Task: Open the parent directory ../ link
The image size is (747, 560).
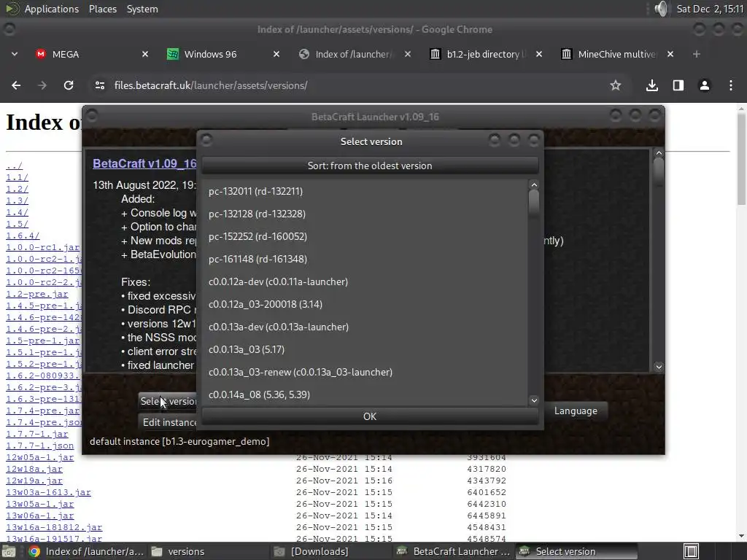Action: tap(15, 166)
